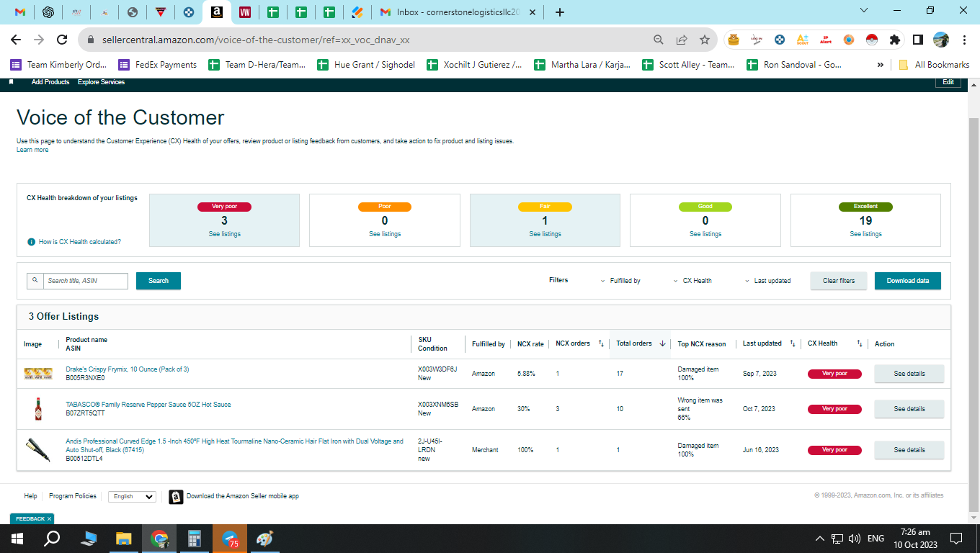Image resolution: width=980 pixels, height=553 pixels.
Task: Open Team Kimberly Ord... bookmark
Action: pyautogui.click(x=58, y=65)
